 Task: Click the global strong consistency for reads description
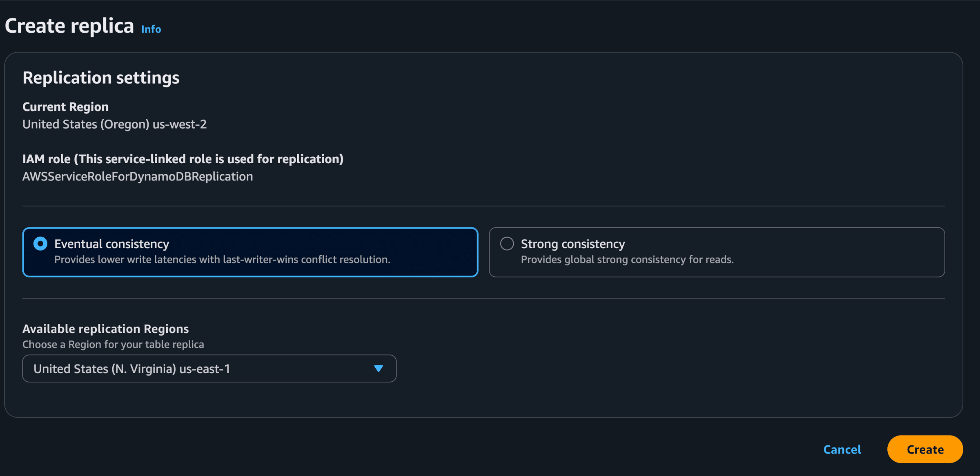click(627, 260)
